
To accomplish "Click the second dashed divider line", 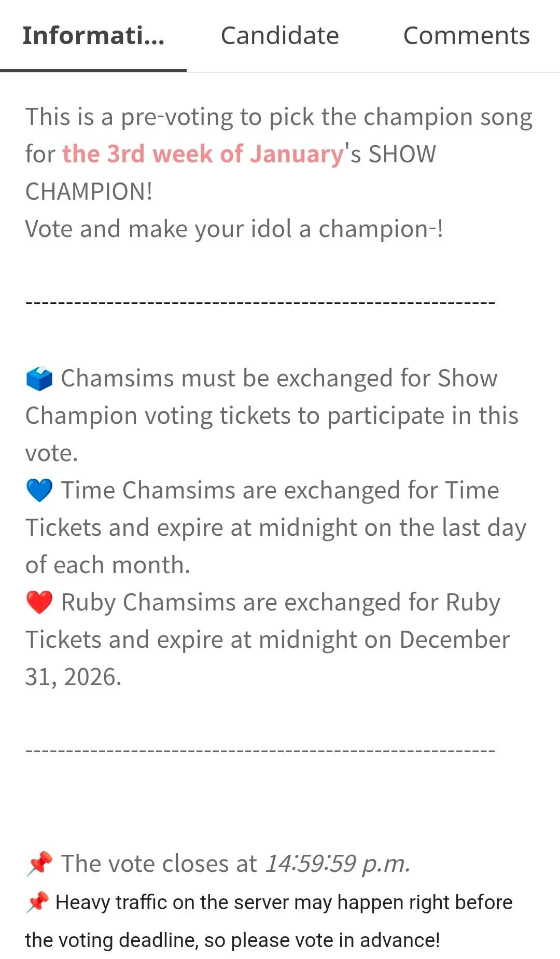I will (260, 750).
